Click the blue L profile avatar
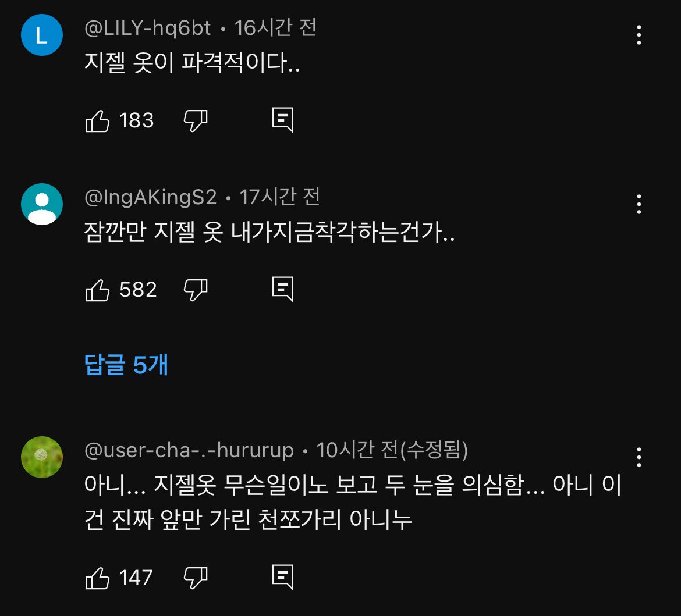The height and width of the screenshot is (616, 681). [41, 35]
